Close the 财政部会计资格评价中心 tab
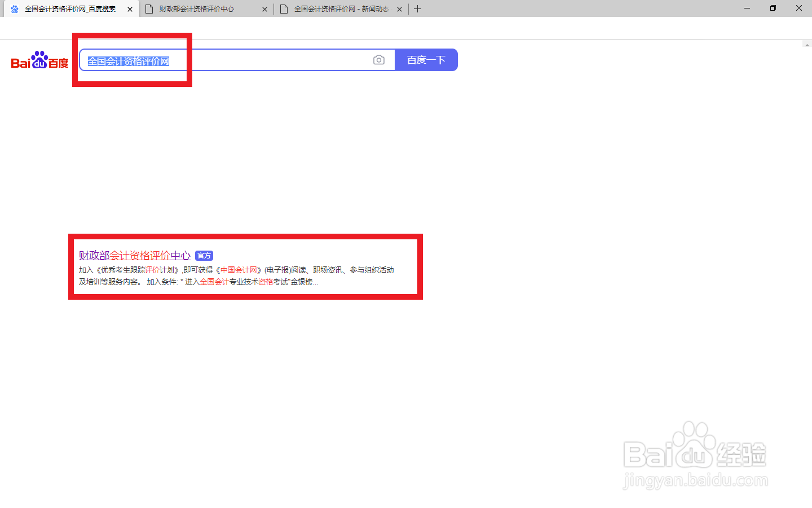The image size is (812, 508). 265,9
